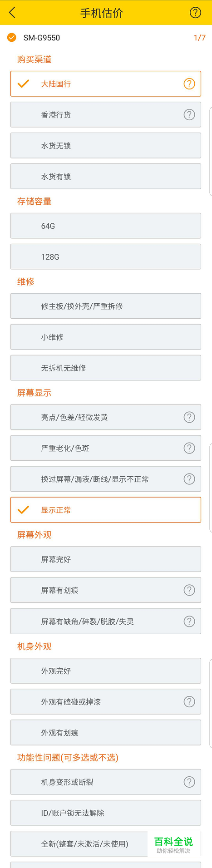Tap the back arrow in header
Viewport: 212px width, 868px height.
12,13
